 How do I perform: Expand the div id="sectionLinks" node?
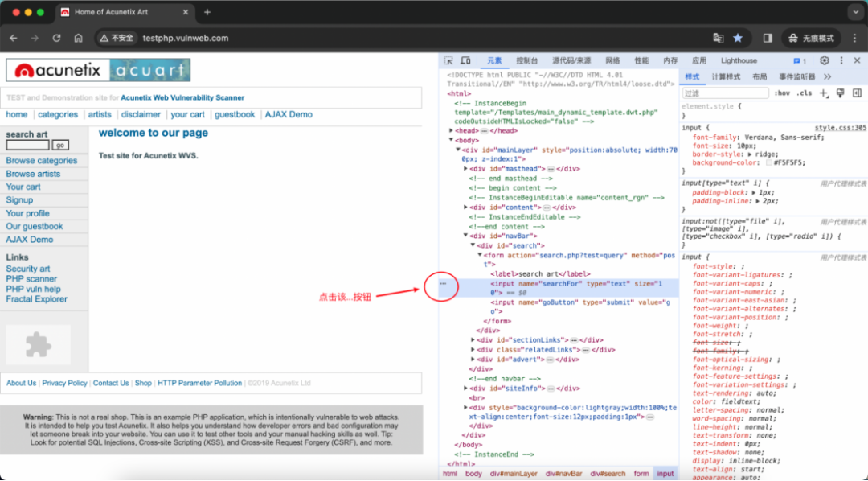473,340
